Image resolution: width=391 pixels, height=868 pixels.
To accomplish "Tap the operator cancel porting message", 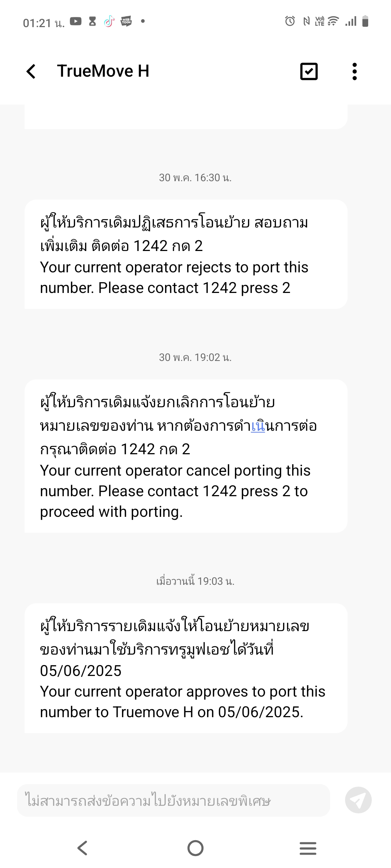I will [x=186, y=456].
